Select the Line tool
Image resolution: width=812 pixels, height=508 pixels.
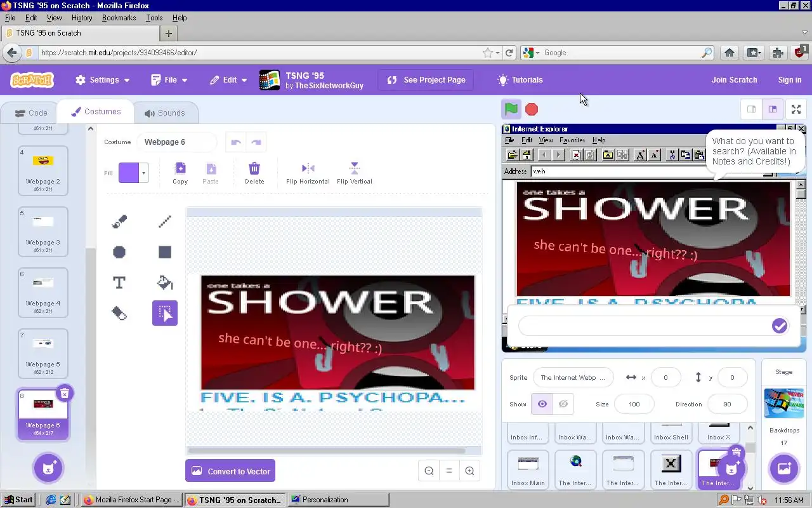tap(165, 222)
